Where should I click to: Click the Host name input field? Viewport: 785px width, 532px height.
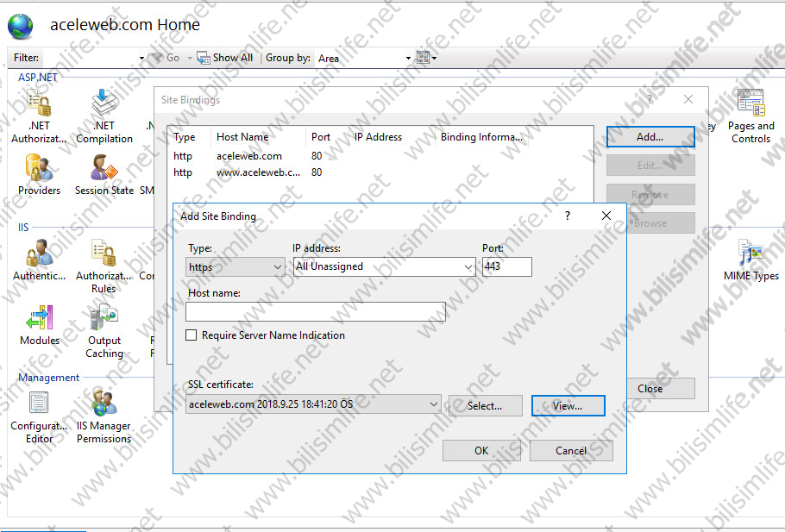click(x=316, y=312)
